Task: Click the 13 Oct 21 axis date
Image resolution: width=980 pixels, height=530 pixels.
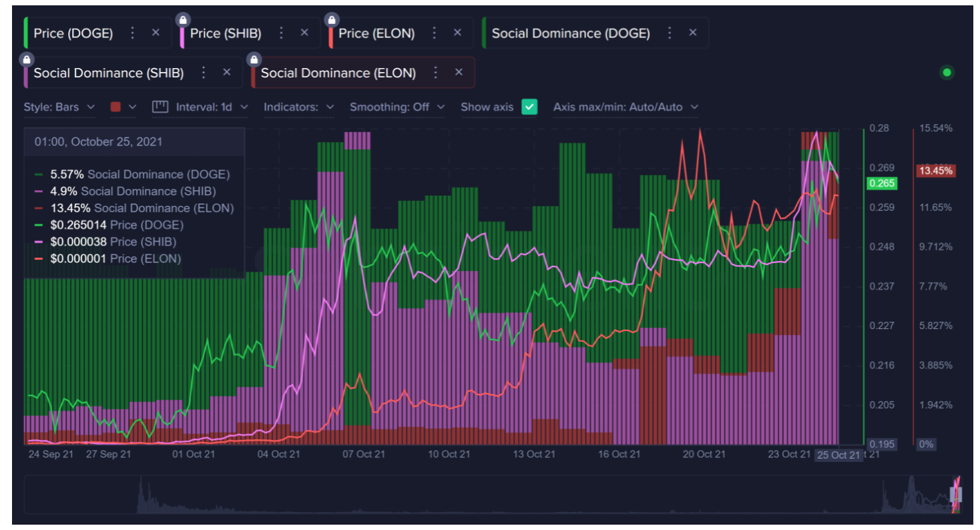Action: click(533, 455)
